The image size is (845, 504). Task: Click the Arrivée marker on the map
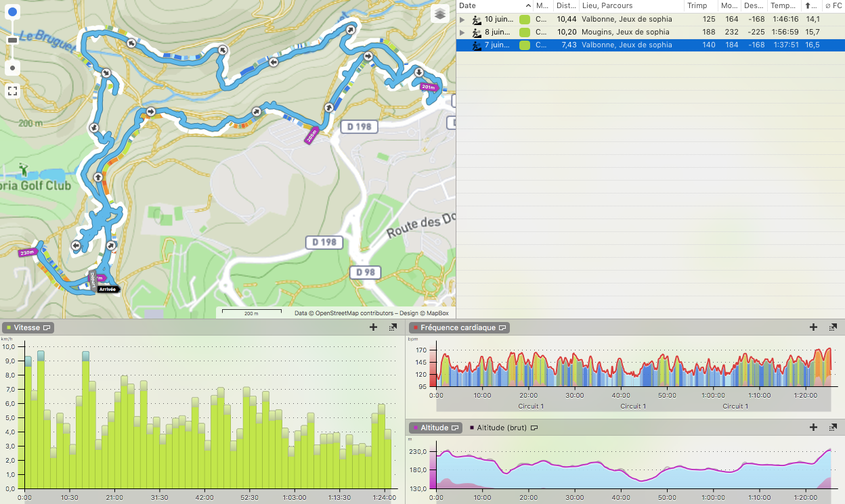pyautogui.click(x=107, y=289)
